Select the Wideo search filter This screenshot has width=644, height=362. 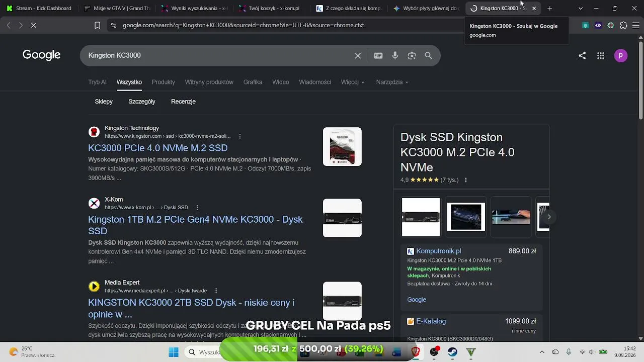point(281,82)
